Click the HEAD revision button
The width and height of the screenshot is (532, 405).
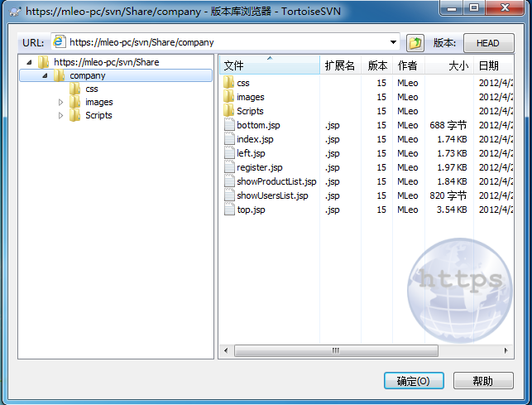point(489,43)
